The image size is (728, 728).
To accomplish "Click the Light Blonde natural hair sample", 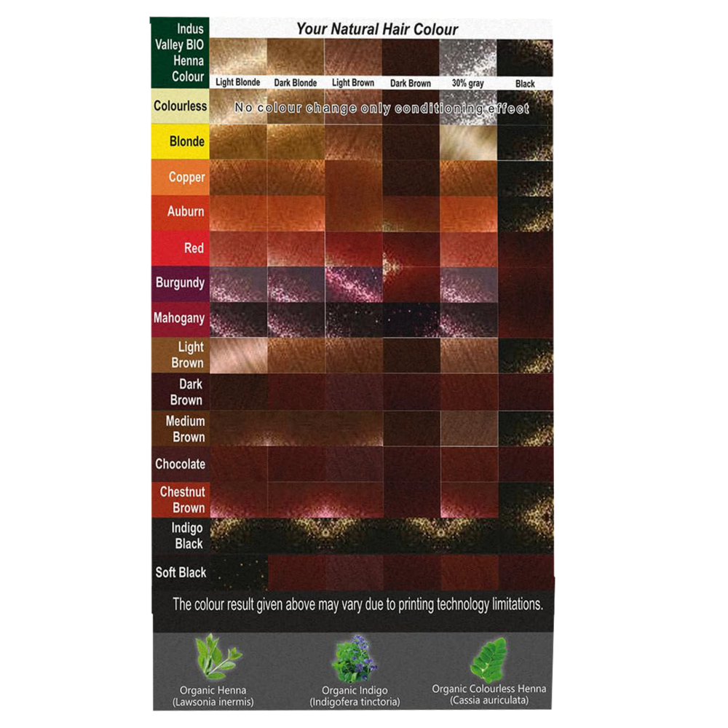I will coord(238,57).
